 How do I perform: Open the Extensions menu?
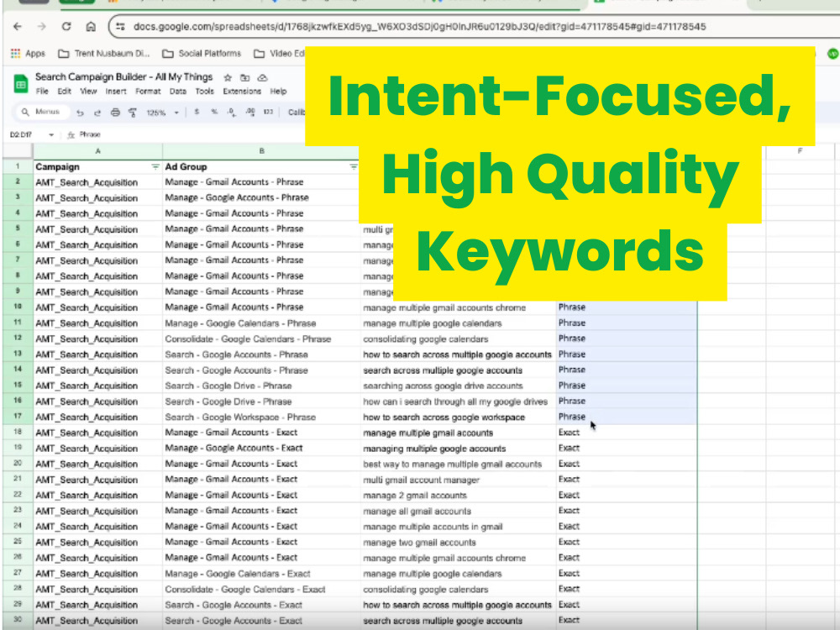tap(242, 92)
